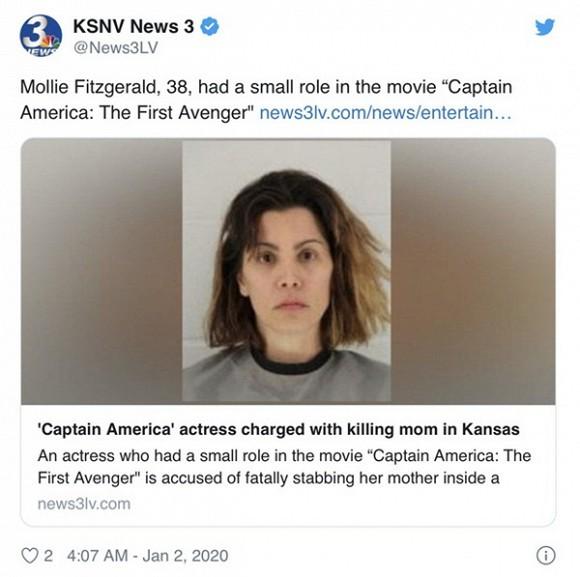Click the like count number 2
The image size is (580, 577).
48,556
